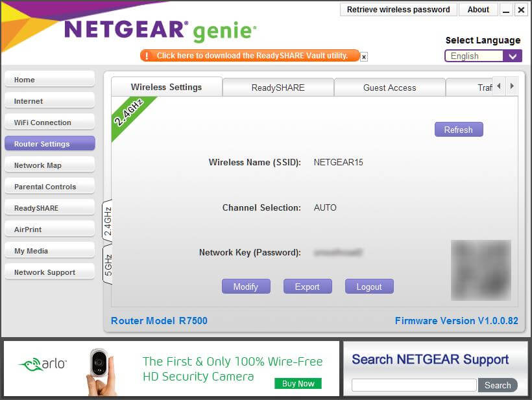Screen dimensions: 532x400
Task: Switch to the ReadySHARE tab
Action: tap(278, 88)
